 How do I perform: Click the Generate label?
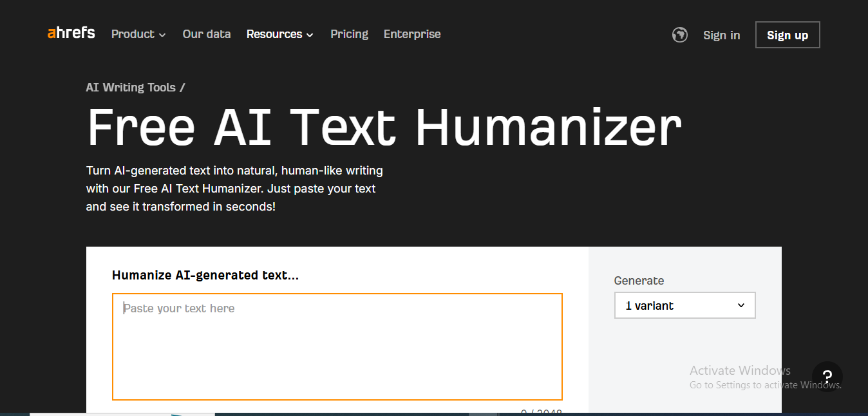coord(638,280)
